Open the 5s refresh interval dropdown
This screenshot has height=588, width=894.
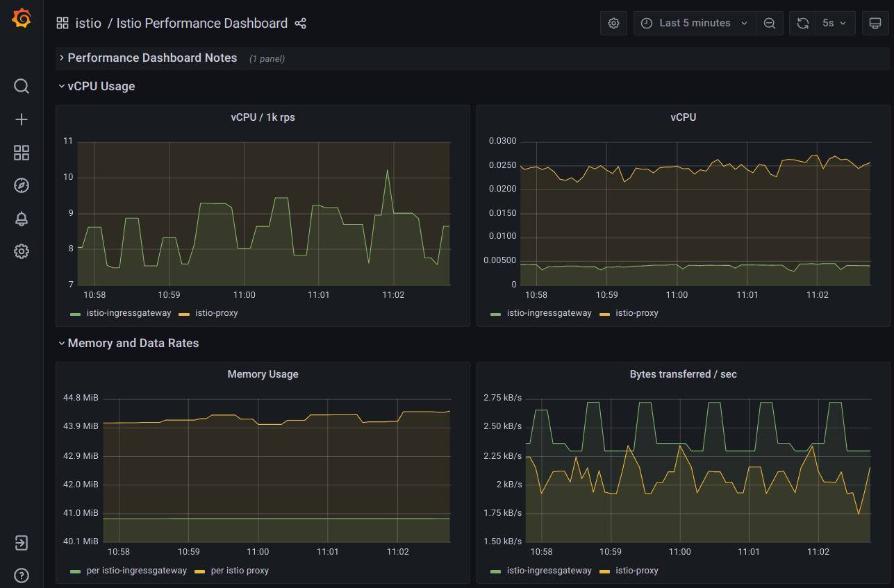point(835,23)
